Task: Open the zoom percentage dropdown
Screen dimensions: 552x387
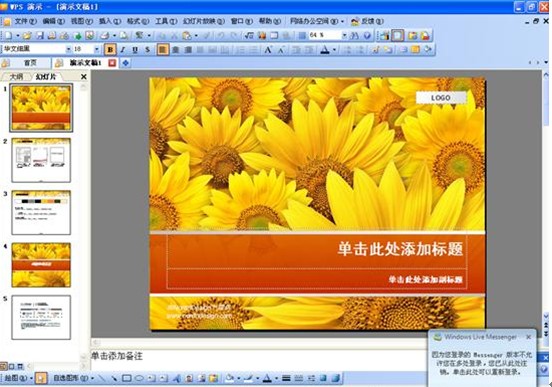Action: tap(344, 35)
